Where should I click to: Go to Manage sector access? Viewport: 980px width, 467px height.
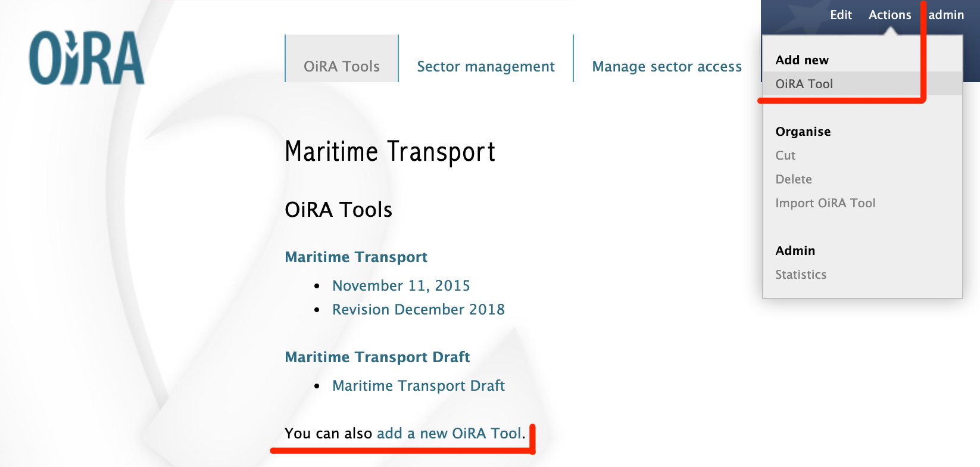666,66
